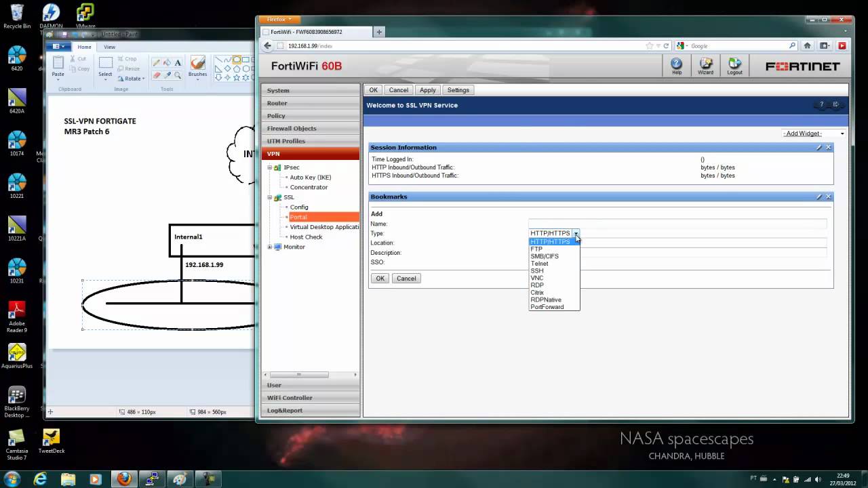Screen dimensions: 868x488
Task: Click the browser back arrow
Action: (268, 45)
